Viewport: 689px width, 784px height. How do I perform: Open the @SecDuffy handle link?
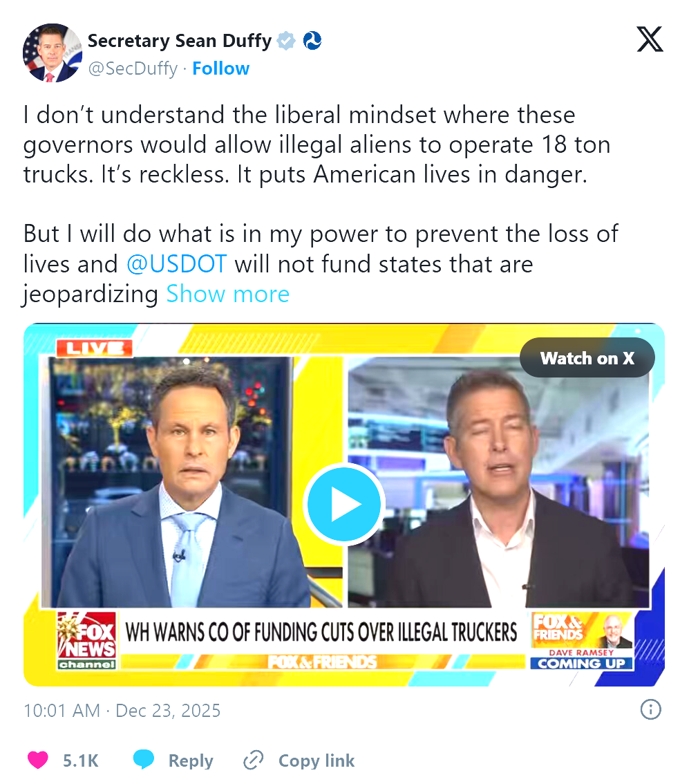(133, 68)
